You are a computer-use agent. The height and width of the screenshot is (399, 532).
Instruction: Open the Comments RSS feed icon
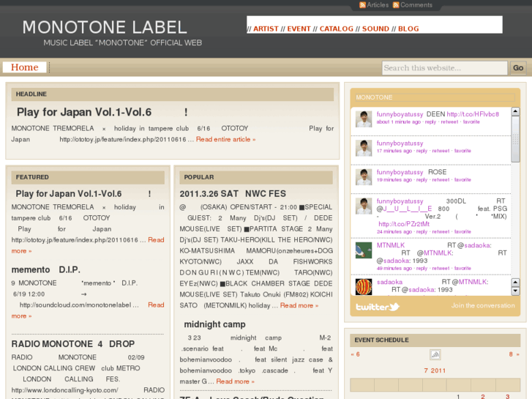tap(396, 5)
